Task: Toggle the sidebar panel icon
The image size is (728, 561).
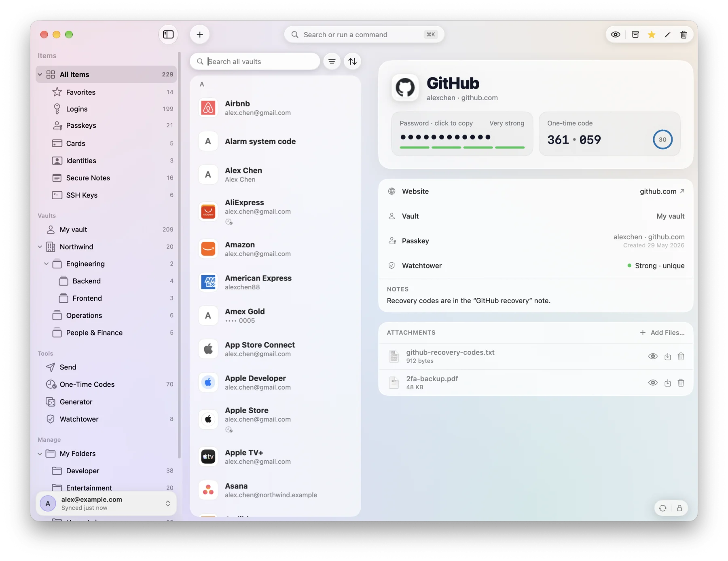Action: [168, 34]
